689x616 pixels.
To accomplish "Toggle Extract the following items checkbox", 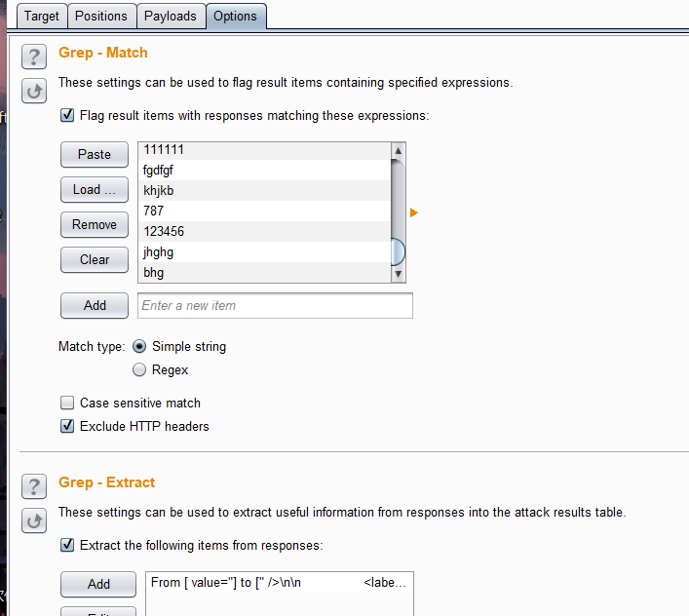I will tap(67, 545).
